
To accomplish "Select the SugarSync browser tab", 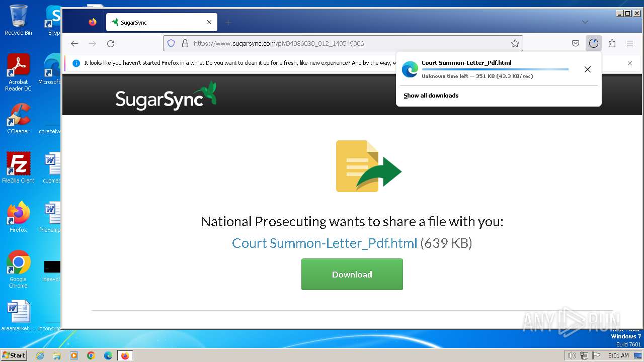I will [162, 22].
